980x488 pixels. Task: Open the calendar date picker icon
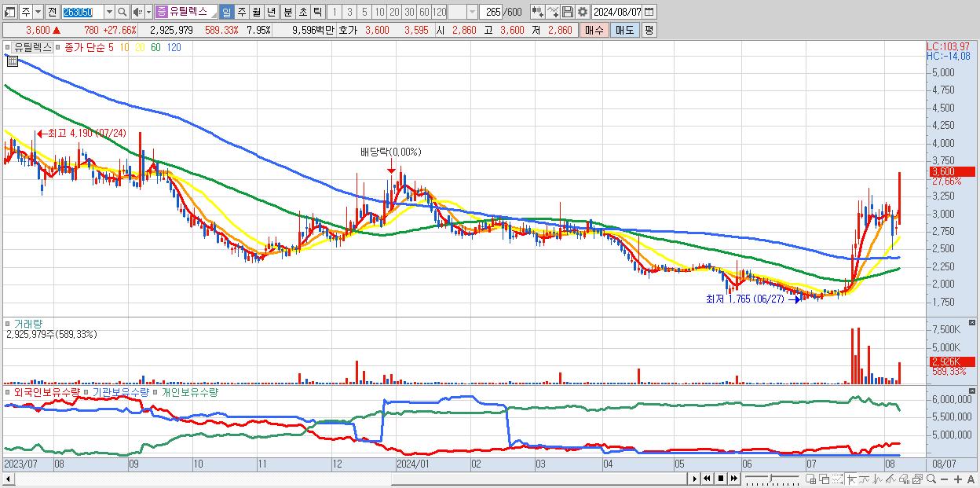(x=649, y=12)
